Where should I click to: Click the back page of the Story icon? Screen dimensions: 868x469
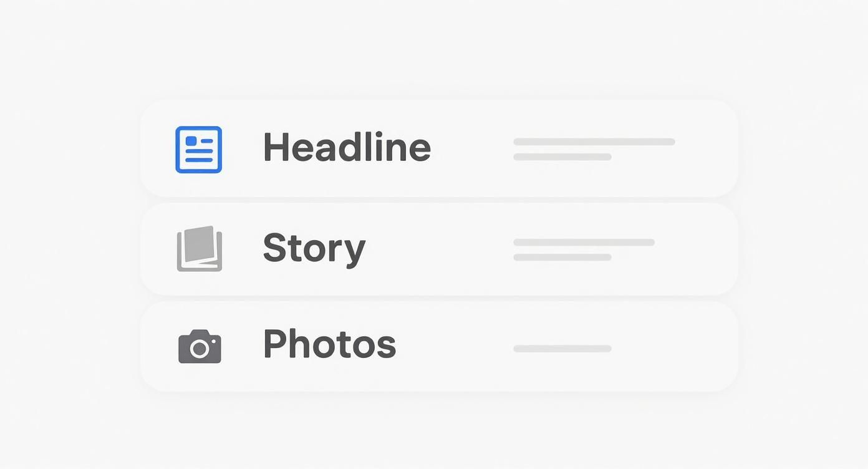[180, 249]
